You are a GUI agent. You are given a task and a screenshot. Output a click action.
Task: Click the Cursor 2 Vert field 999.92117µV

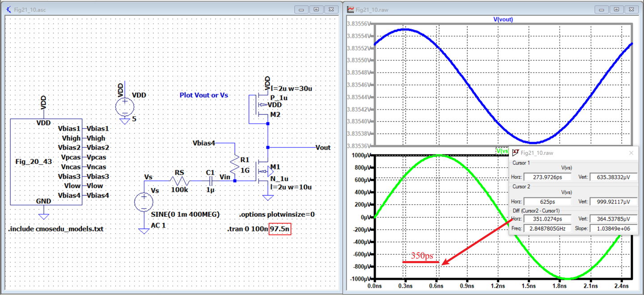pos(614,202)
